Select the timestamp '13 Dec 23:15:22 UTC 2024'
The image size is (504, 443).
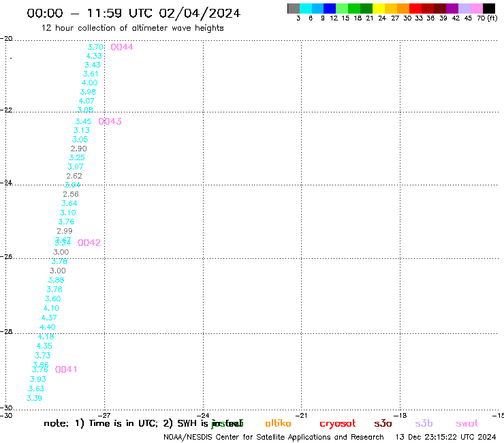[x=445, y=438]
